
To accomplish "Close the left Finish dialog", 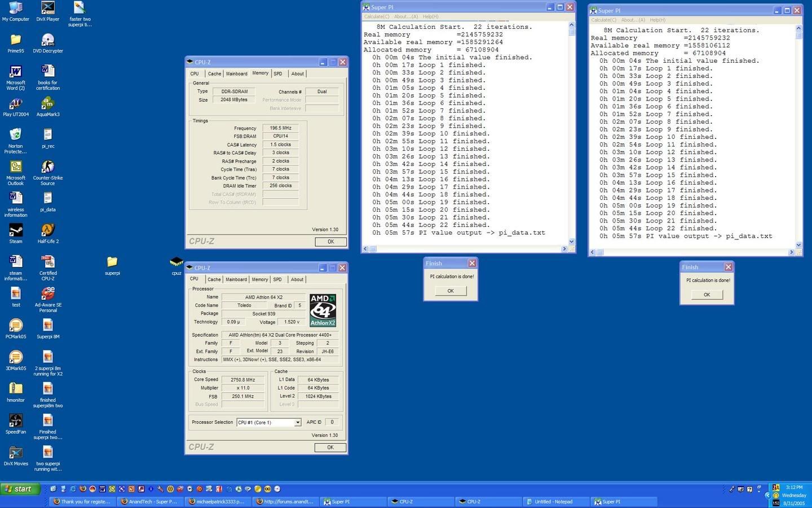I will pos(472,263).
